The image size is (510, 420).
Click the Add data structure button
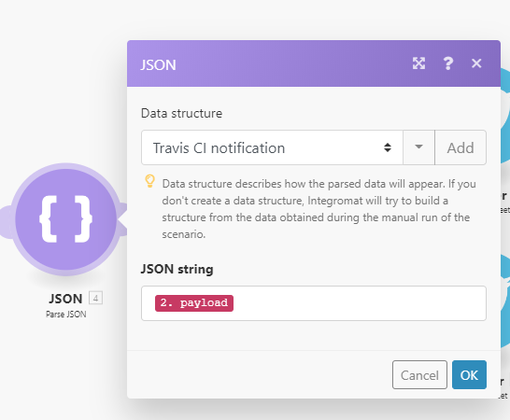coord(460,147)
